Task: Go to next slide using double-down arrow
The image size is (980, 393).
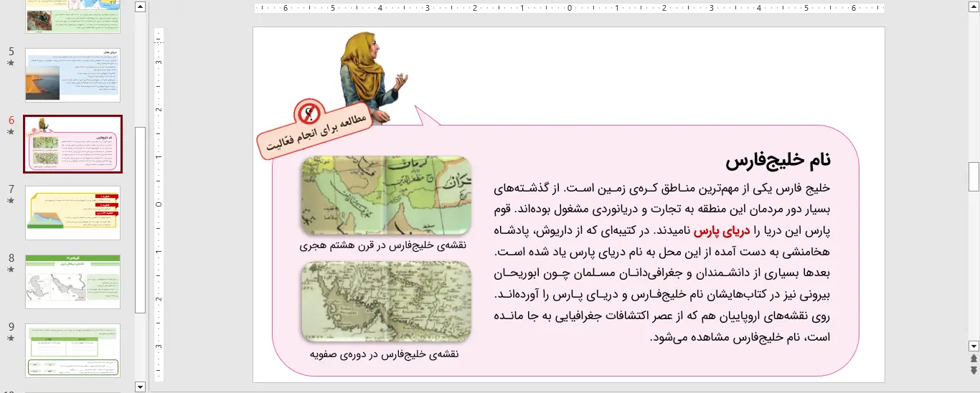Action: click(974, 370)
